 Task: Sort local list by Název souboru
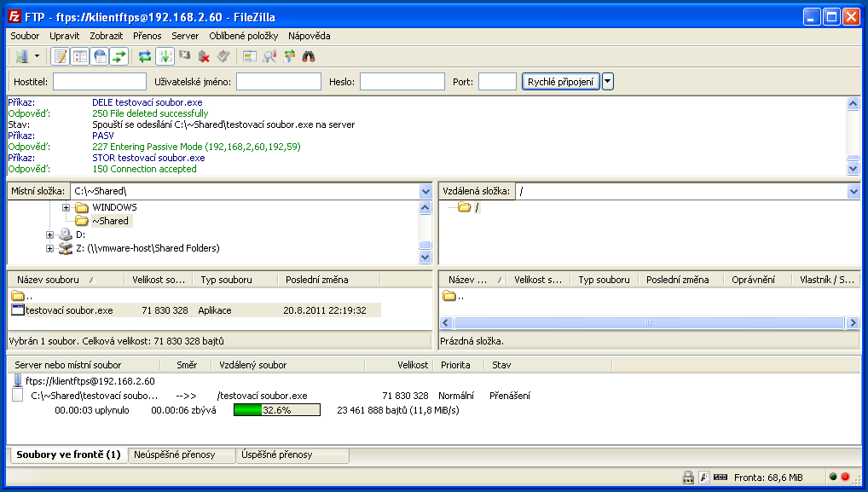[x=66, y=280]
